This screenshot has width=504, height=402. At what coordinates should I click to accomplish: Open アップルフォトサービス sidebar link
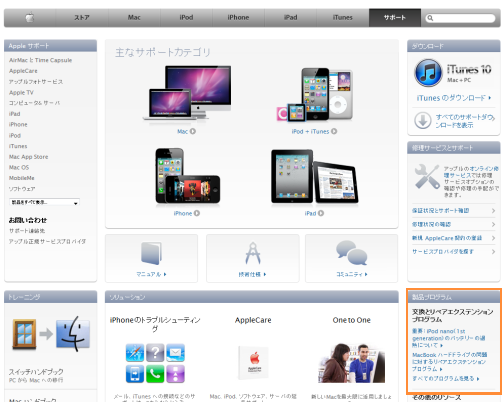click(36, 82)
